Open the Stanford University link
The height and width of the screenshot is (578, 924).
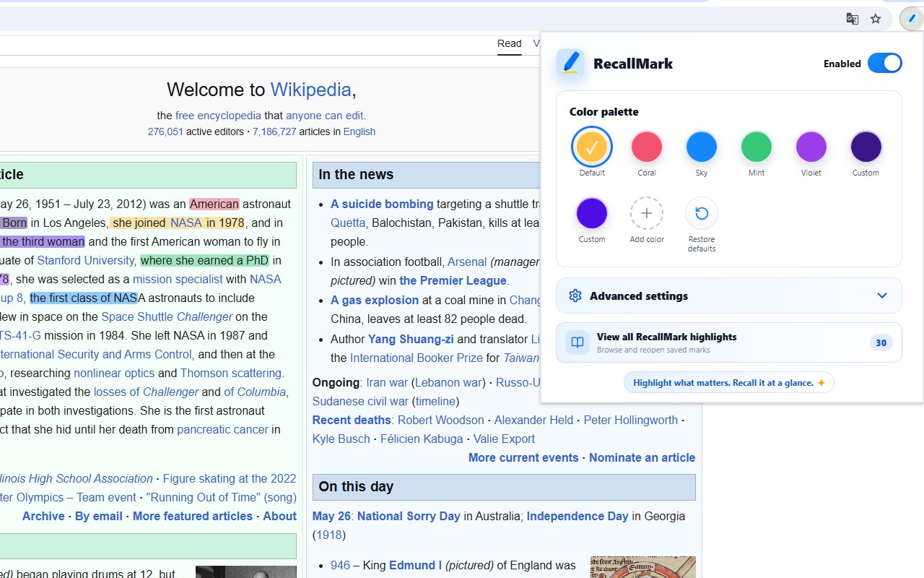(x=85, y=261)
